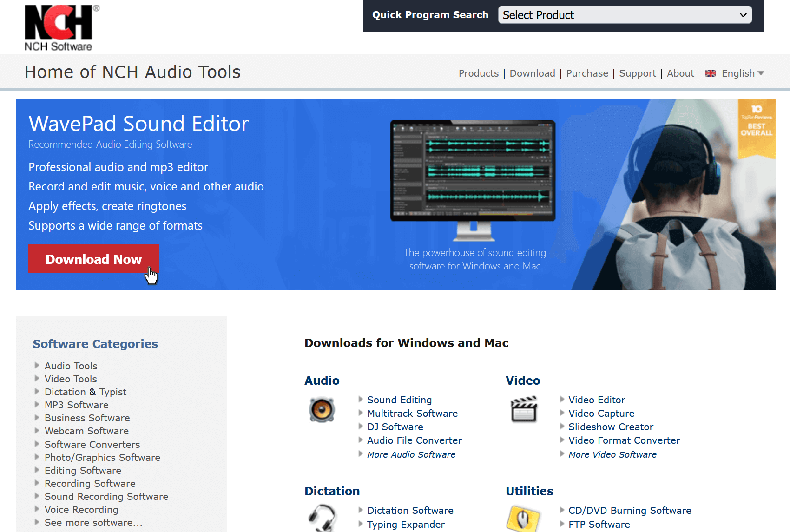The image size is (790, 532).
Task: View Software Converters category
Action: 92,445
